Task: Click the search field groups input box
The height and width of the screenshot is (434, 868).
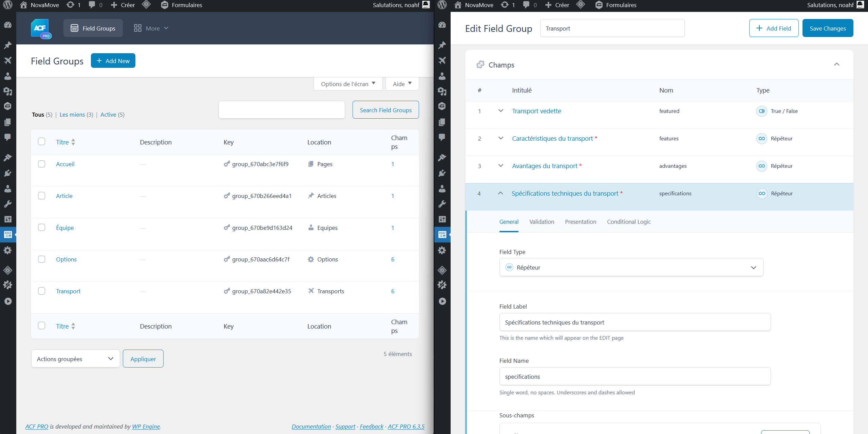Action: (x=281, y=110)
